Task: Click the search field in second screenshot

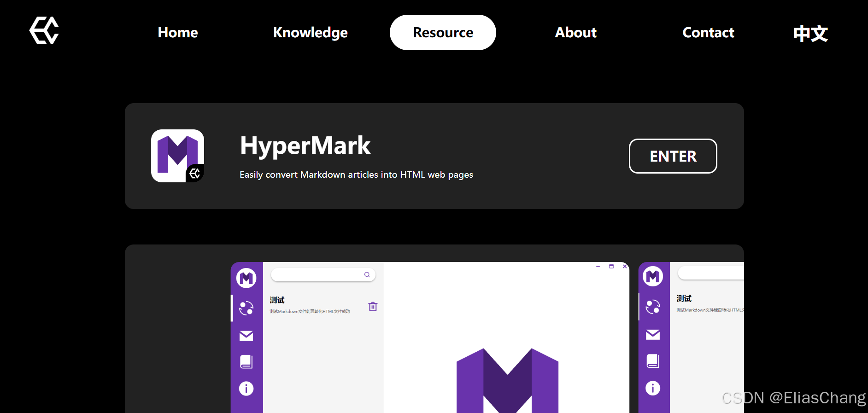Action: [x=711, y=273]
